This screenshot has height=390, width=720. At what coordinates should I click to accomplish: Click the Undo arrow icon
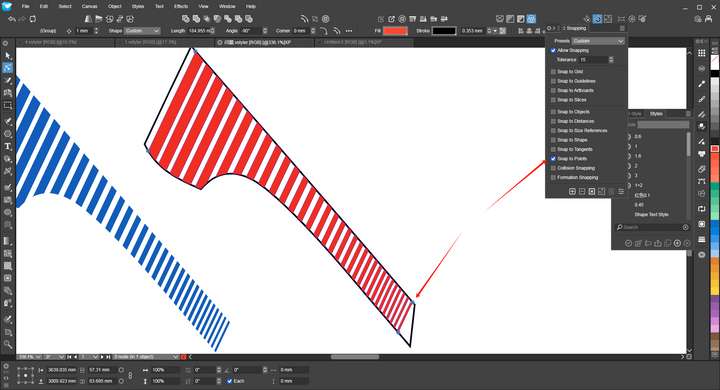[x=12, y=19]
